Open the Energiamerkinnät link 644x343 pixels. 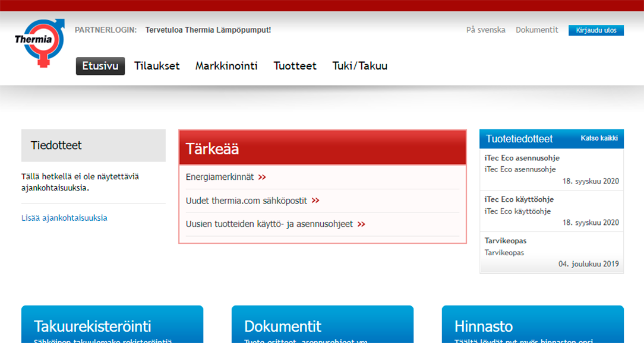220,177
